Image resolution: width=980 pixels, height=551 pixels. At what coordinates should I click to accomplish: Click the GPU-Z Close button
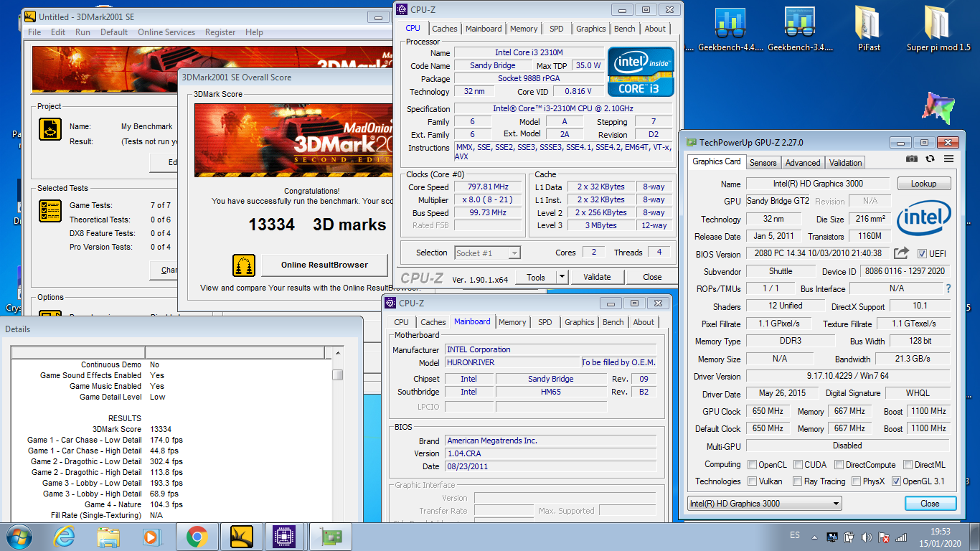pyautogui.click(x=930, y=504)
